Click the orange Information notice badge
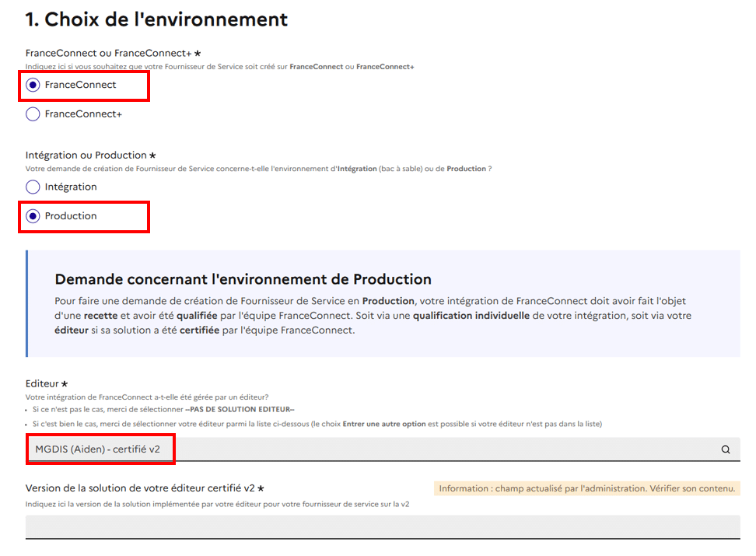The width and height of the screenshot is (756, 556). tap(586, 488)
